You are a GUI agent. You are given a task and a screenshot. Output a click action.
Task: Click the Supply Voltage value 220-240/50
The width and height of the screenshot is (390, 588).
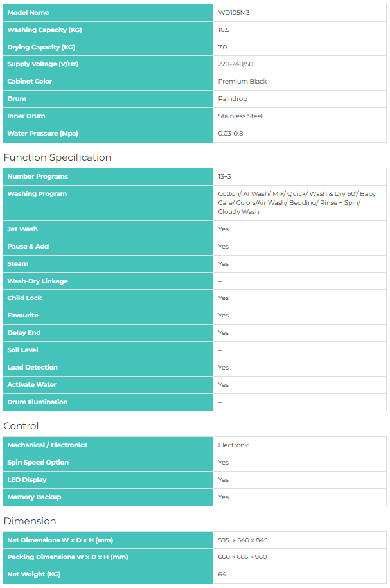click(236, 64)
